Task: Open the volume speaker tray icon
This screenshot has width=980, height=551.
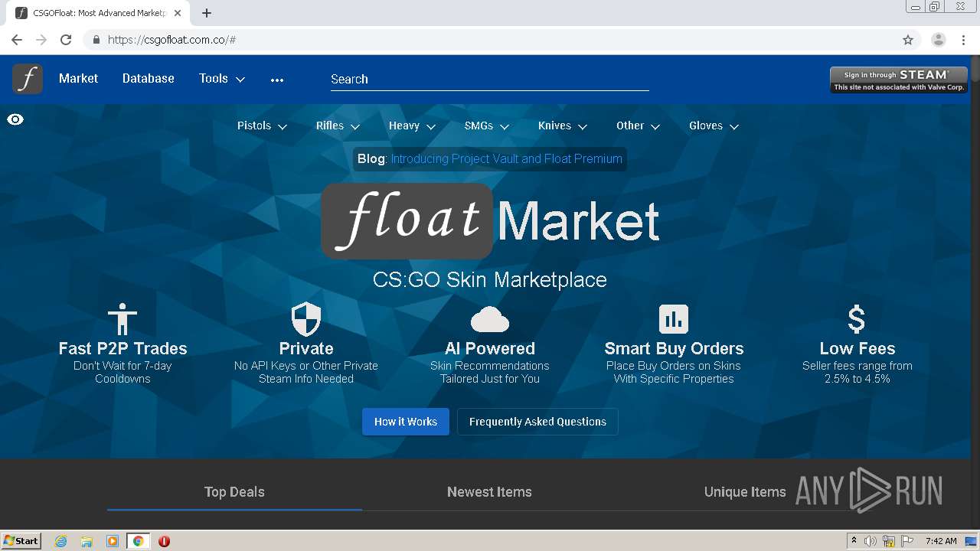Action: tap(871, 541)
